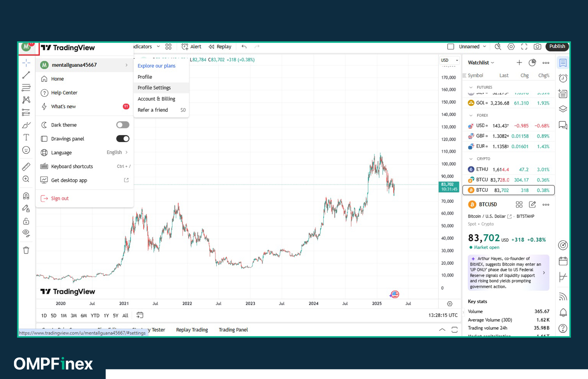Open the emoji icons tool
Screen dimensions: 588x379
pyautogui.click(x=26, y=150)
